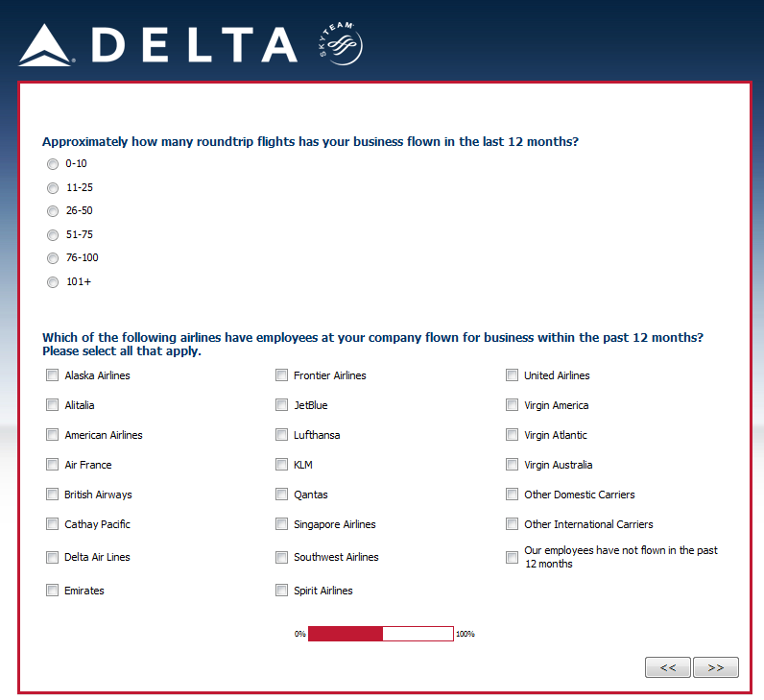The image size is (764, 700).
Task: Enable the JetBlue checkbox
Action: point(282,405)
